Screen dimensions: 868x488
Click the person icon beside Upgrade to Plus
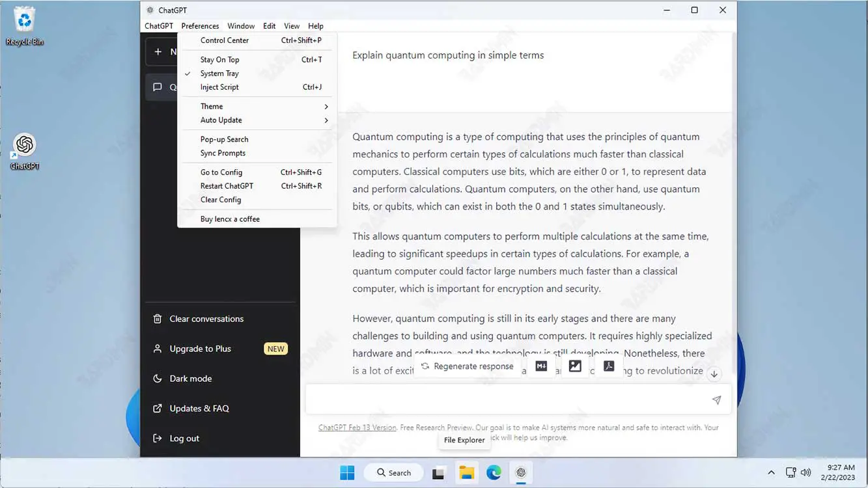(x=157, y=349)
